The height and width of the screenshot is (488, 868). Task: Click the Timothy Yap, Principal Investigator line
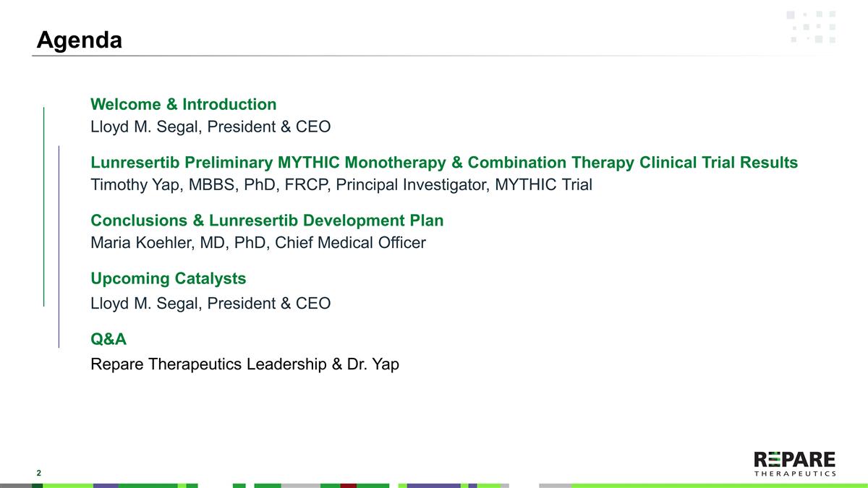[x=341, y=185]
